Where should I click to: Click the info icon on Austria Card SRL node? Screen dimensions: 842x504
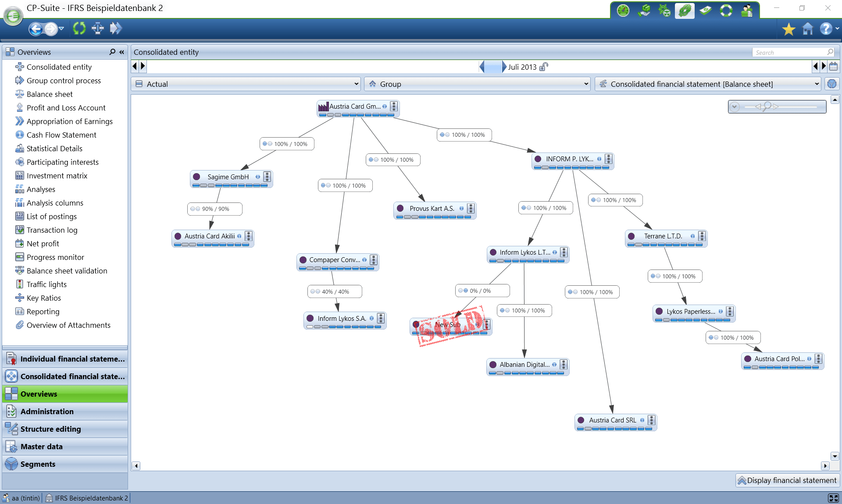pyautogui.click(x=642, y=420)
